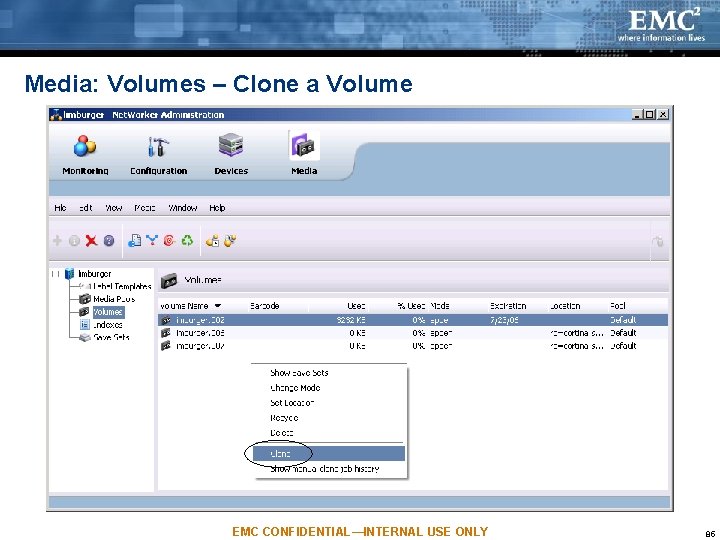Viewport: 720px width, 540px height.
Task: Open the View menu
Action: [x=113, y=208]
